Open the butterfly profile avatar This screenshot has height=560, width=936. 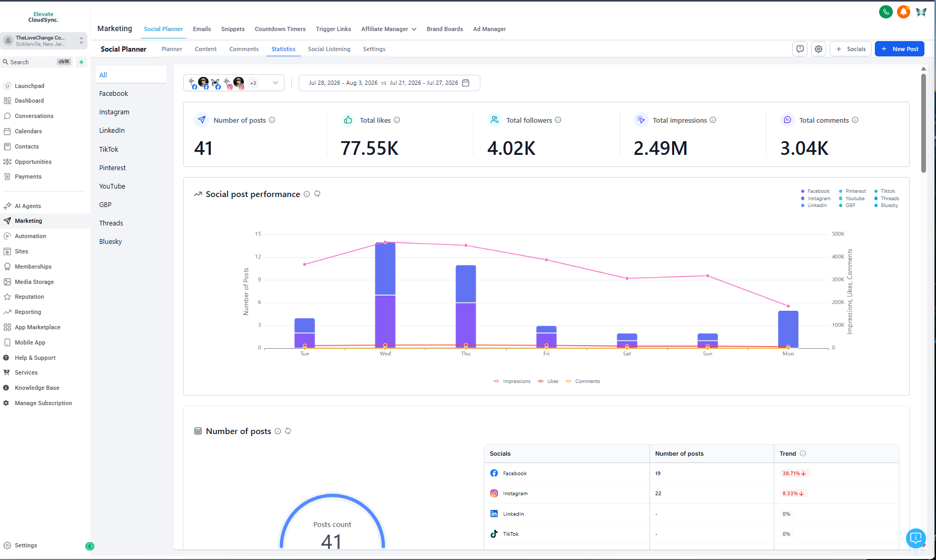coord(921,12)
